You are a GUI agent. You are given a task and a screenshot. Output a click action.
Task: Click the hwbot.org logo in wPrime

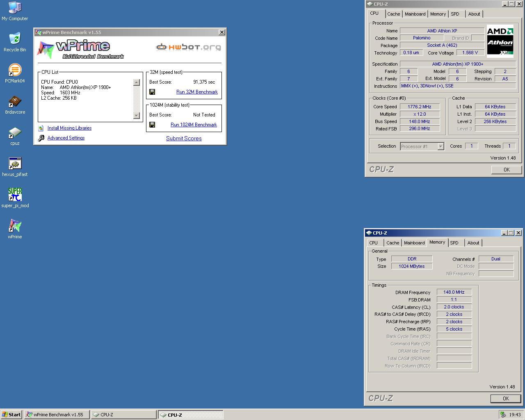[188, 47]
